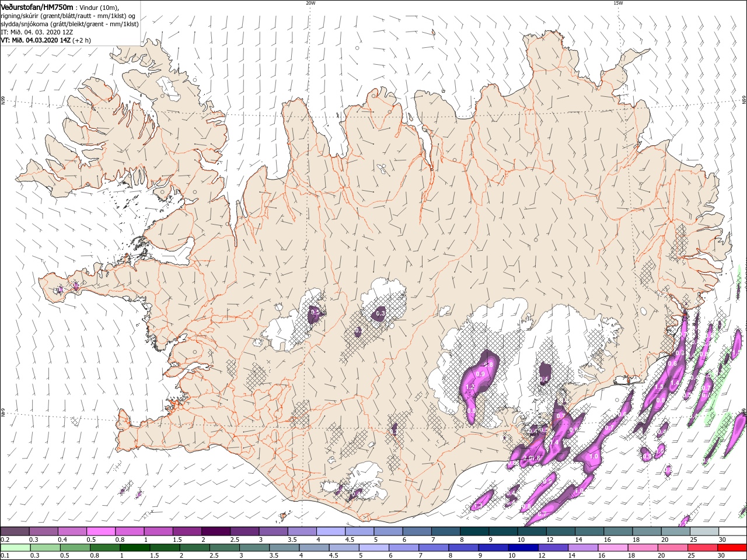Click the royal blue 8 swatch in bottom legend row
Image resolution: width=747 pixels, height=560 pixels.
[463, 548]
